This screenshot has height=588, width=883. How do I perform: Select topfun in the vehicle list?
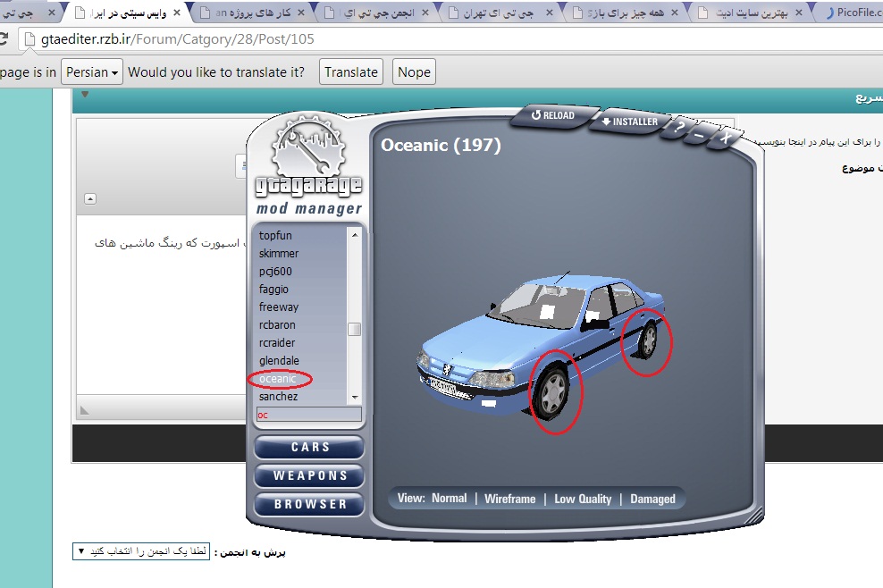pos(275,235)
